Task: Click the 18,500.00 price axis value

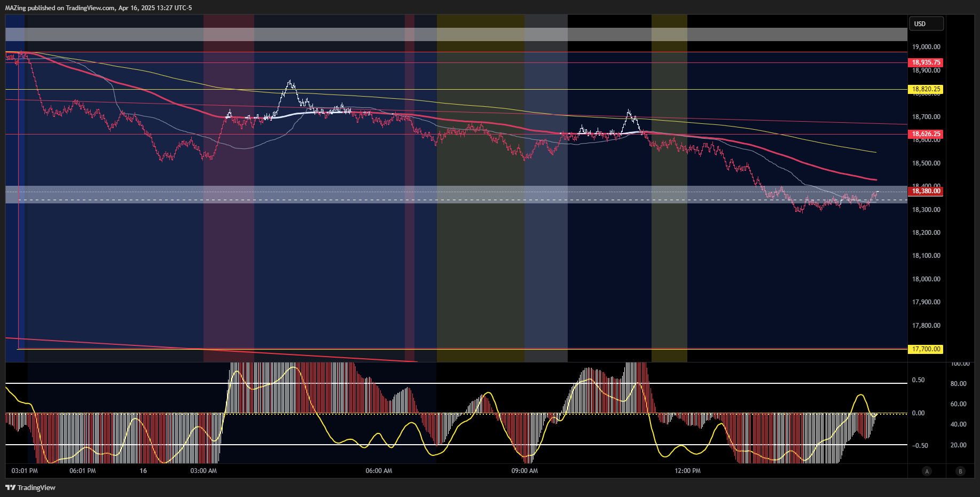Action: tap(926, 163)
